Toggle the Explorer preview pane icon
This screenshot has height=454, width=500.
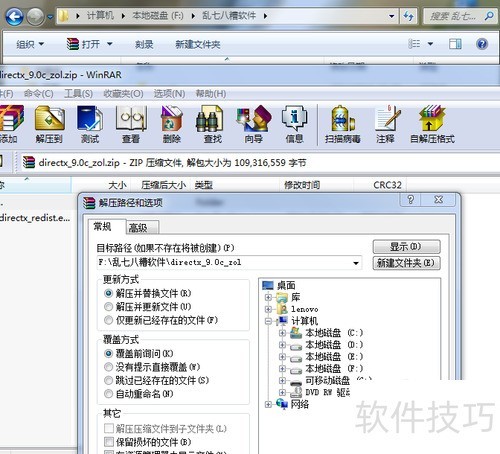tap(455, 44)
